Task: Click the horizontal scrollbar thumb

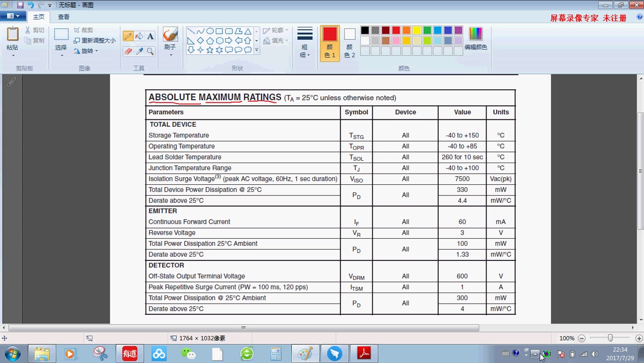Action: [244, 328]
